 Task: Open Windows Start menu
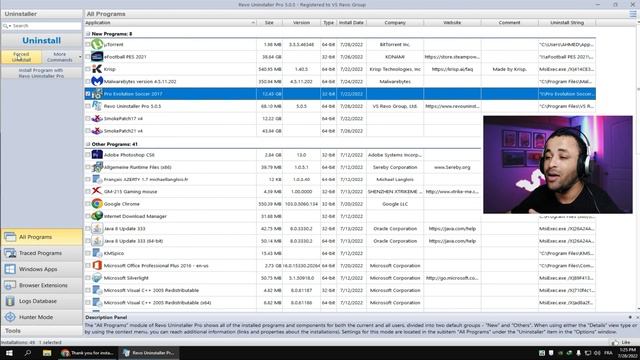click(x=9, y=353)
